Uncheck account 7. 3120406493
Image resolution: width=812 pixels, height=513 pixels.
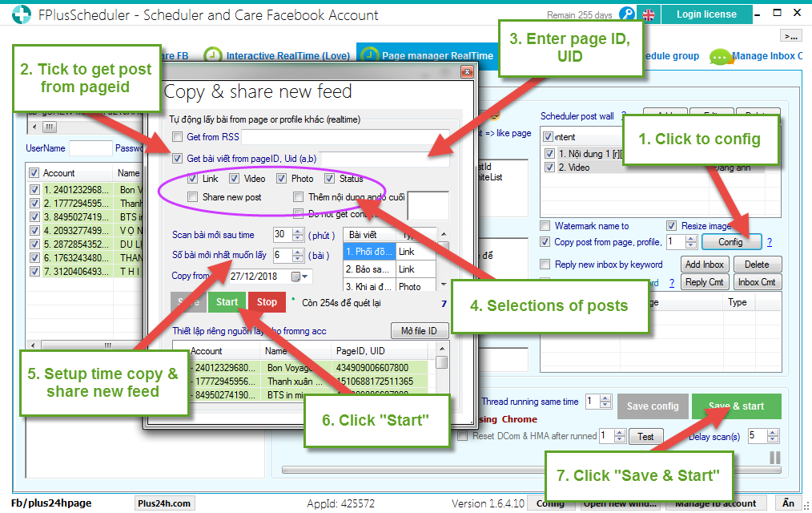pos(34,271)
